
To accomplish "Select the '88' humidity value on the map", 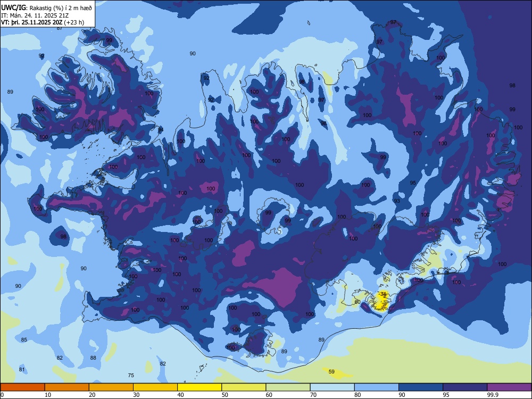I will click(93, 358).
